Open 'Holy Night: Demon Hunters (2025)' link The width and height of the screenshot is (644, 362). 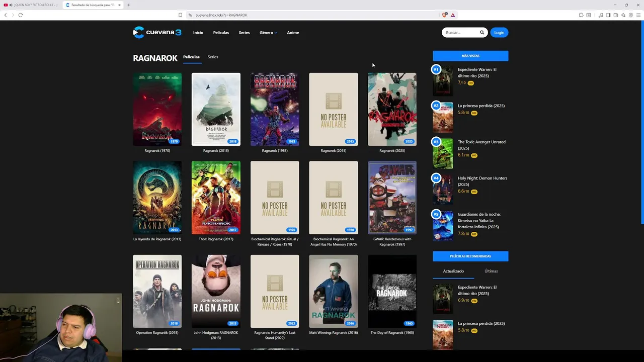(x=482, y=181)
